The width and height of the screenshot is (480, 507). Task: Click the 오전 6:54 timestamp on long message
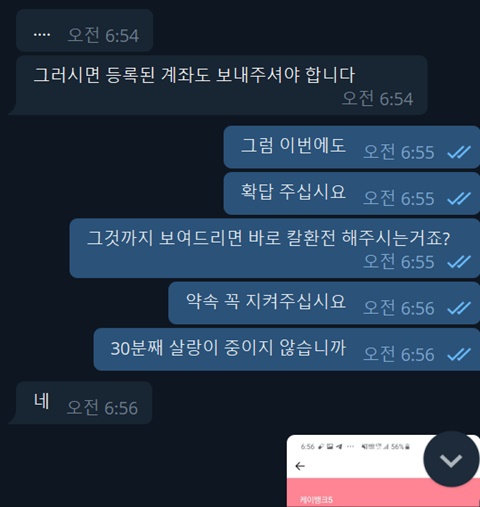click(x=378, y=99)
